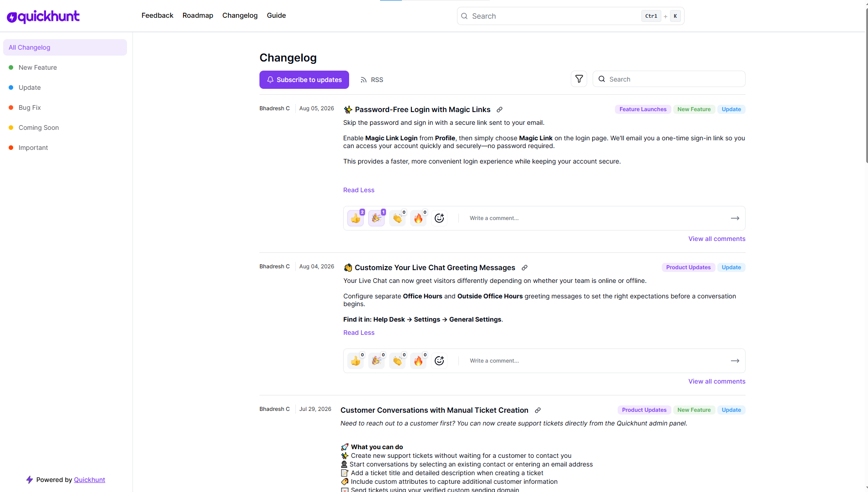Click Product Updates tag on Manual Ticket post

coord(644,410)
